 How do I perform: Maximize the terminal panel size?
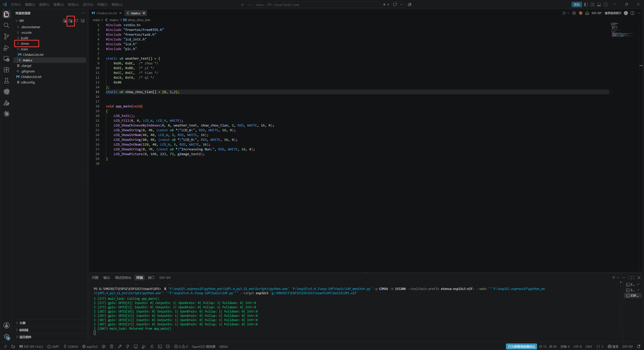coord(632,278)
